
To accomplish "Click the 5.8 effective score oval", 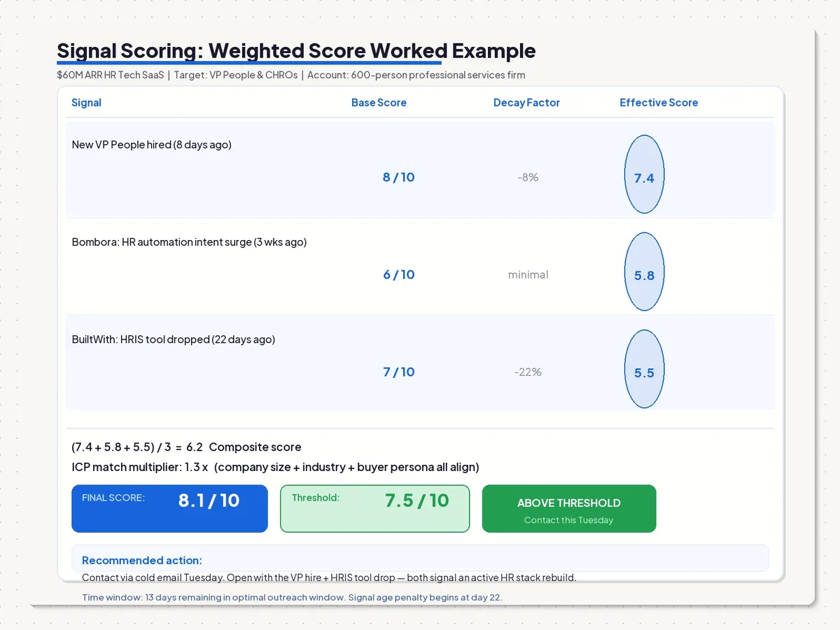I will click(644, 272).
